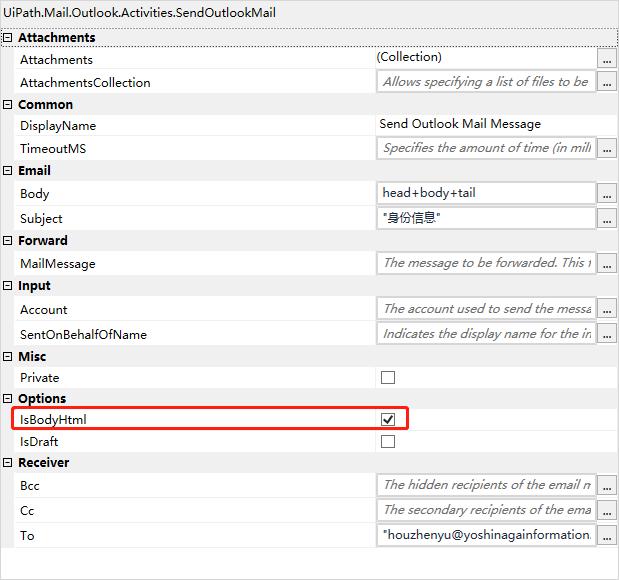Screen dimensions: 619x580
Task: Click the MailMessage input field
Action: tap(486, 263)
